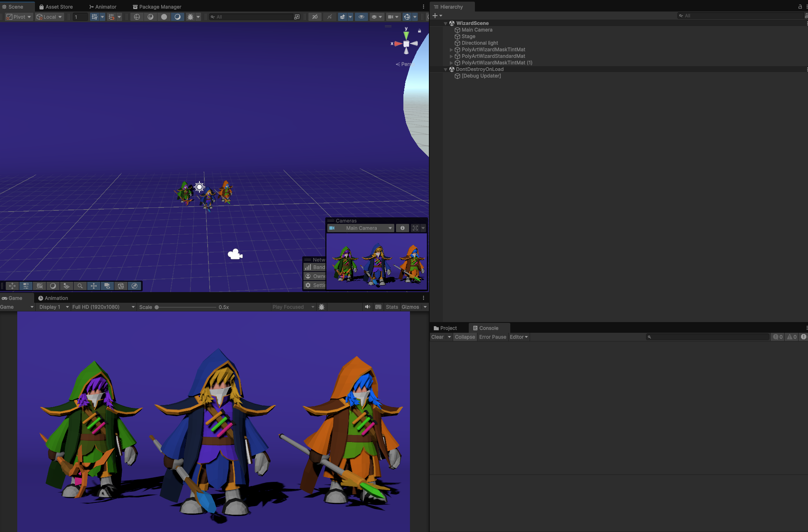Open the Main Camera selection dropdown

[361, 228]
